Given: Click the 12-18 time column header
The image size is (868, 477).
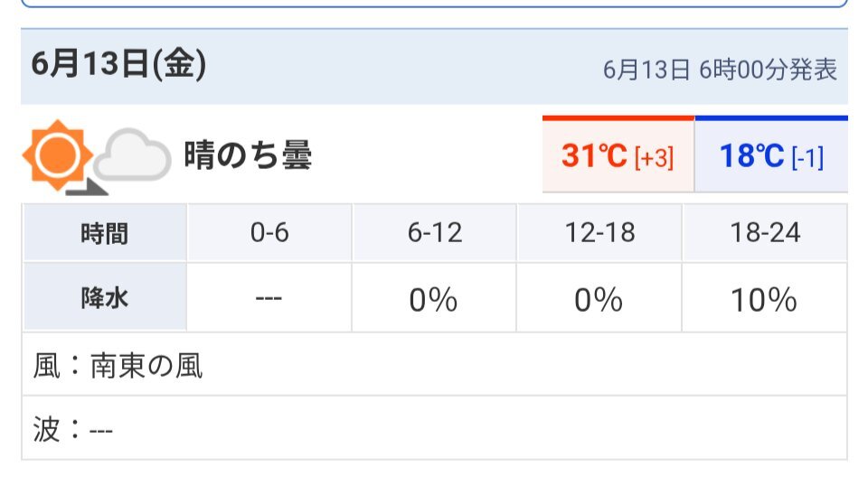Looking at the screenshot, I should pos(599,233).
